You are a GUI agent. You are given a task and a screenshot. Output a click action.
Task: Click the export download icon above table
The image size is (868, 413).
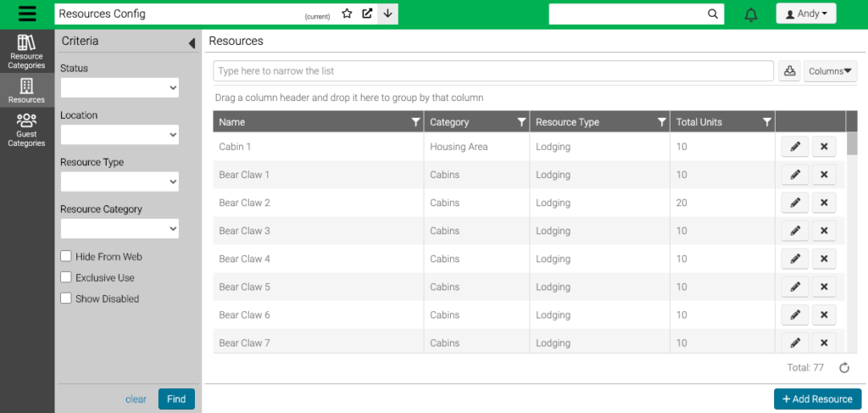pos(789,71)
